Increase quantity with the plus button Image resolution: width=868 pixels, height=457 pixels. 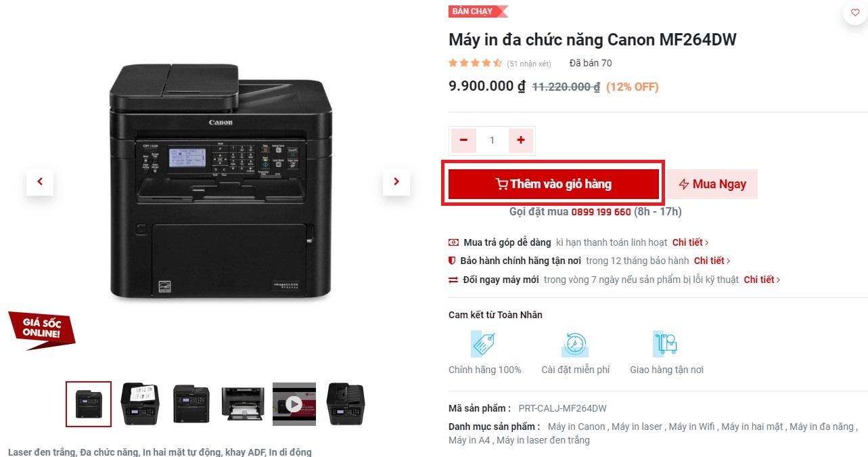tap(520, 140)
